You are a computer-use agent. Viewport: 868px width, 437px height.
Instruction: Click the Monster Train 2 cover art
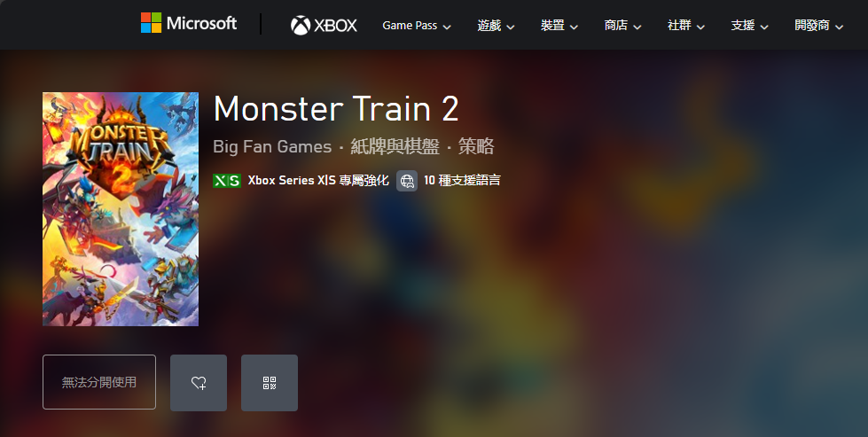121,209
